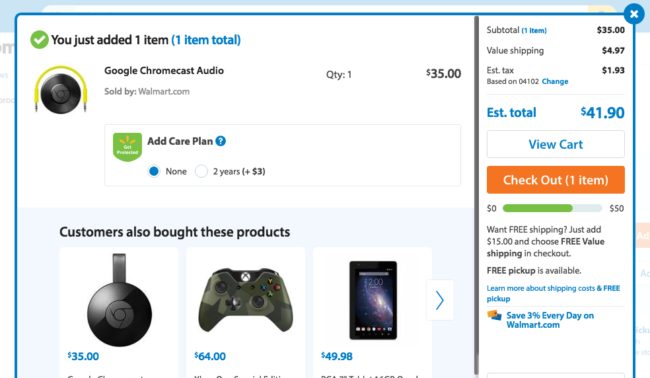The height and width of the screenshot is (378, 650).
Task: Learn more about shipping costs link
Action: 553,293
